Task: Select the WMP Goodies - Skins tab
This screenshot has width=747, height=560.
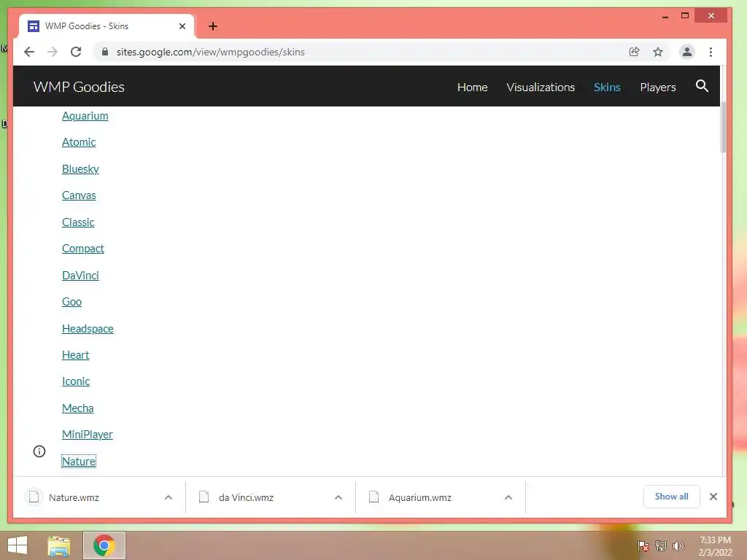Action: (107, 26)
